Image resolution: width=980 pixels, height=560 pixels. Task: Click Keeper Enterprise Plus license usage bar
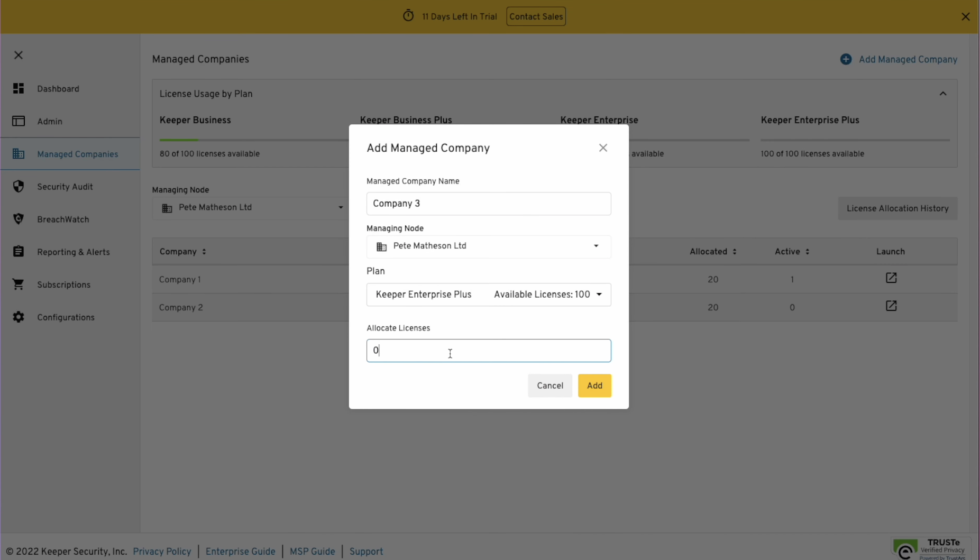coord(855,140)
